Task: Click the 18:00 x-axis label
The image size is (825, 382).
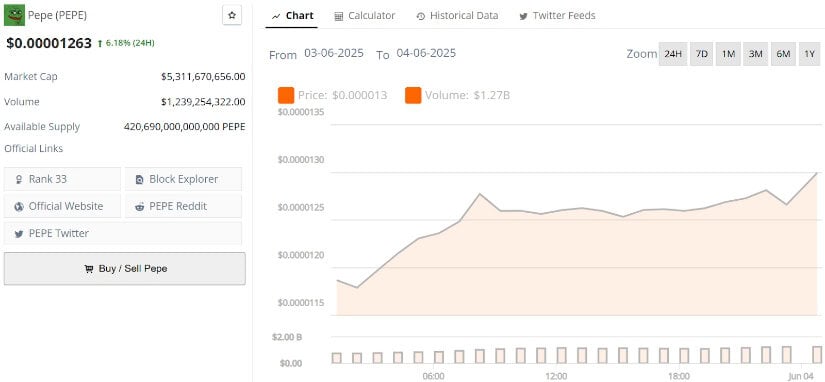Action: (x=680, y=376)
